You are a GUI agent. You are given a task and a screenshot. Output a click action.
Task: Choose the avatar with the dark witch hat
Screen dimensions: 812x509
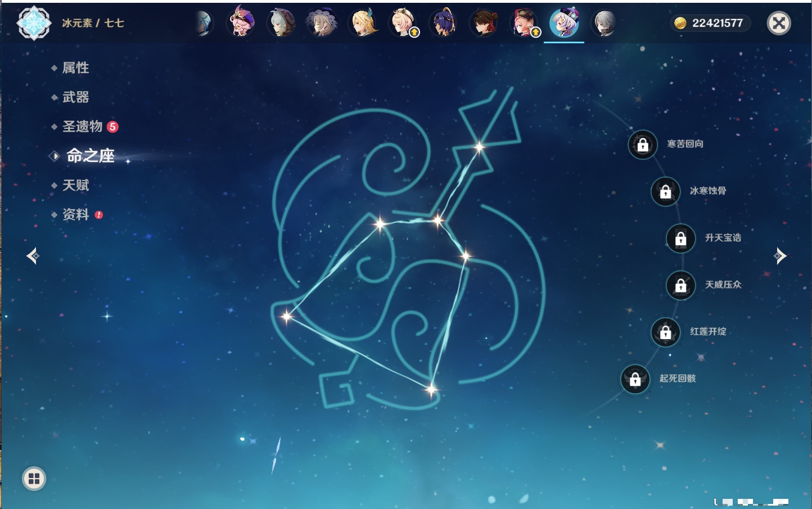click(x=322, y=23)
